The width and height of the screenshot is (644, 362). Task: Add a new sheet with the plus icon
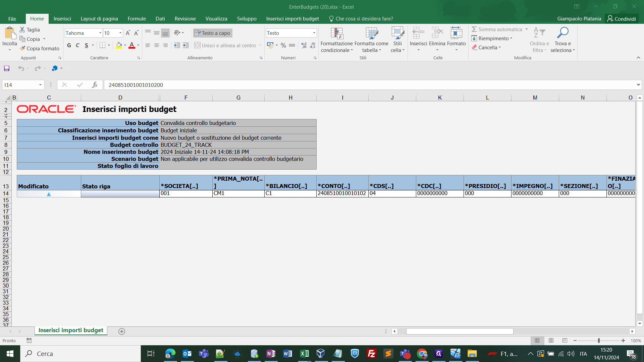point(122,331)
